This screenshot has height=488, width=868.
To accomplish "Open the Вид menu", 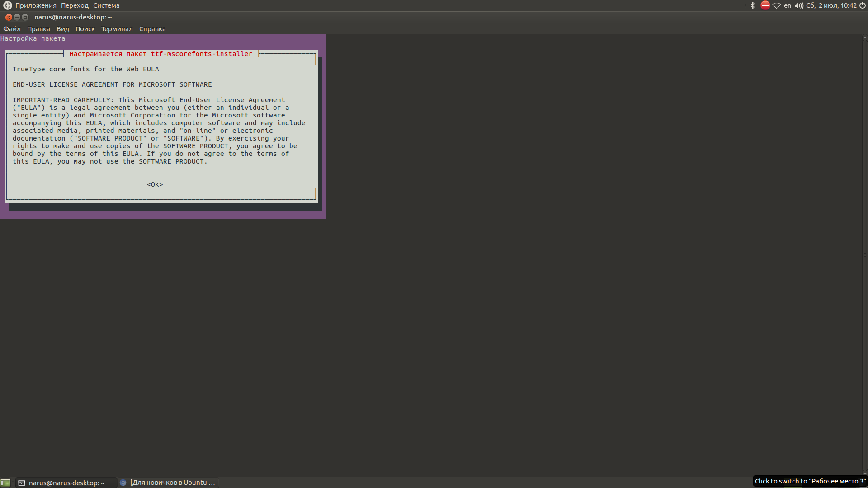I will [63, 29].
